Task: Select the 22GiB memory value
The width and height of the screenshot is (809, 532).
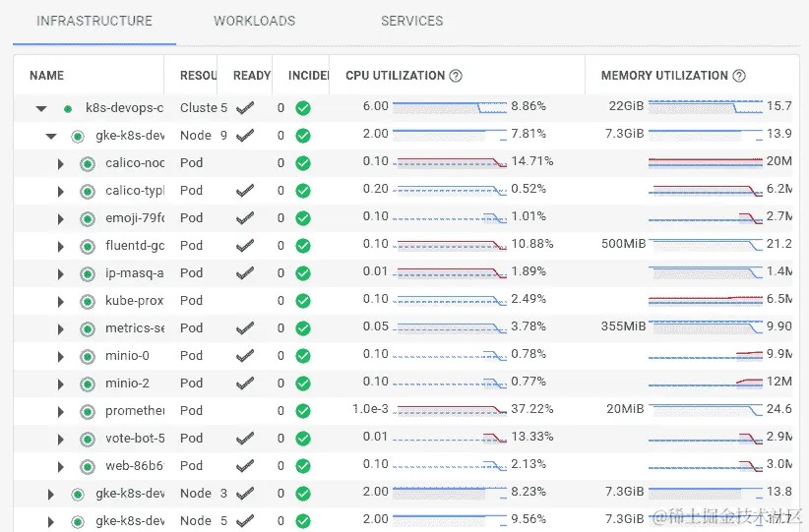Action: 626,106
